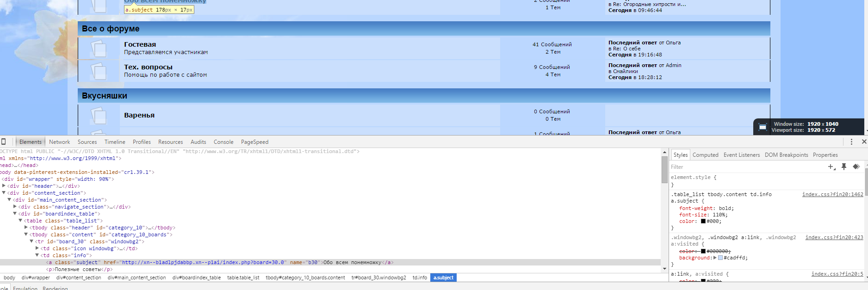The image size is (868, 290).
Task: Collapse the tbody id="category_10_boards" node
Action: pos(26,234)
